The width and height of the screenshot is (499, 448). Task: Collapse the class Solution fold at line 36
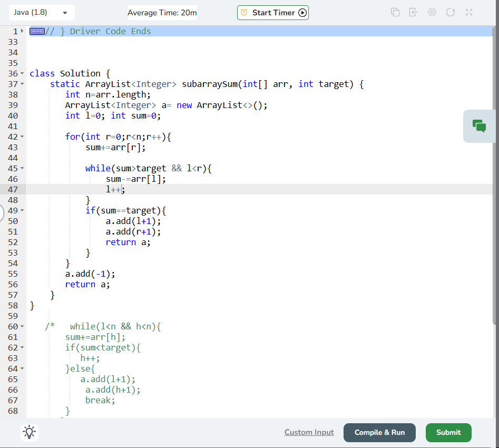click(22, 73)
